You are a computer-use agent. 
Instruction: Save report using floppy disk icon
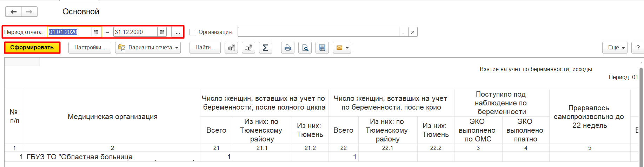[322, 48]
